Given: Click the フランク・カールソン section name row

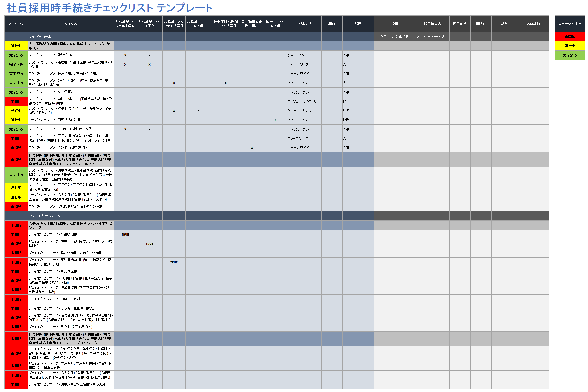Looking at the screenshot, I should tap(71, 37).
